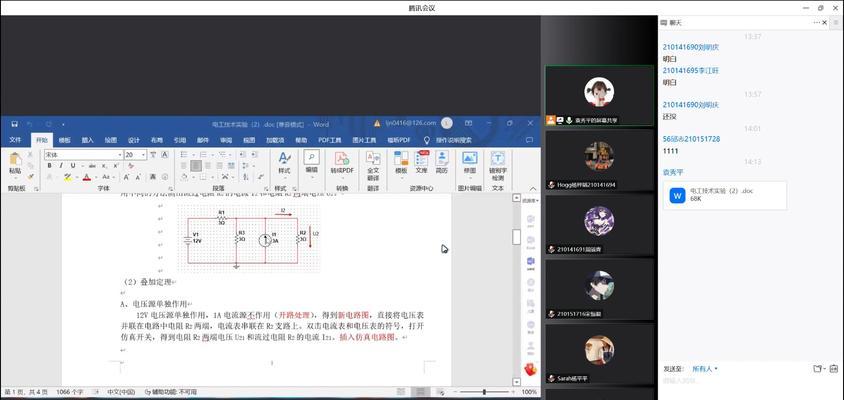Image resolution: width=844 pixels, height=400 pixels.
Task: Click sender name 袁秀平 in chat
Action: pyautogui.click(x=676, y=172)
